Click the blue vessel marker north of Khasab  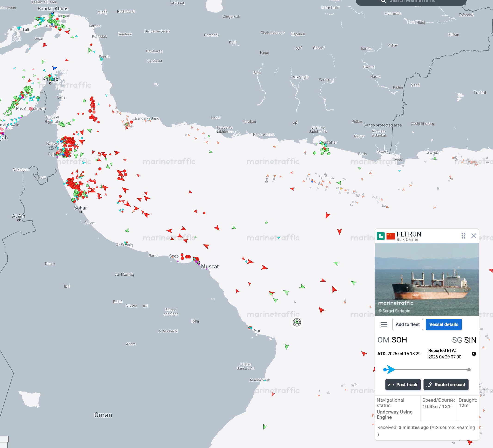click(x=54, y=68)
